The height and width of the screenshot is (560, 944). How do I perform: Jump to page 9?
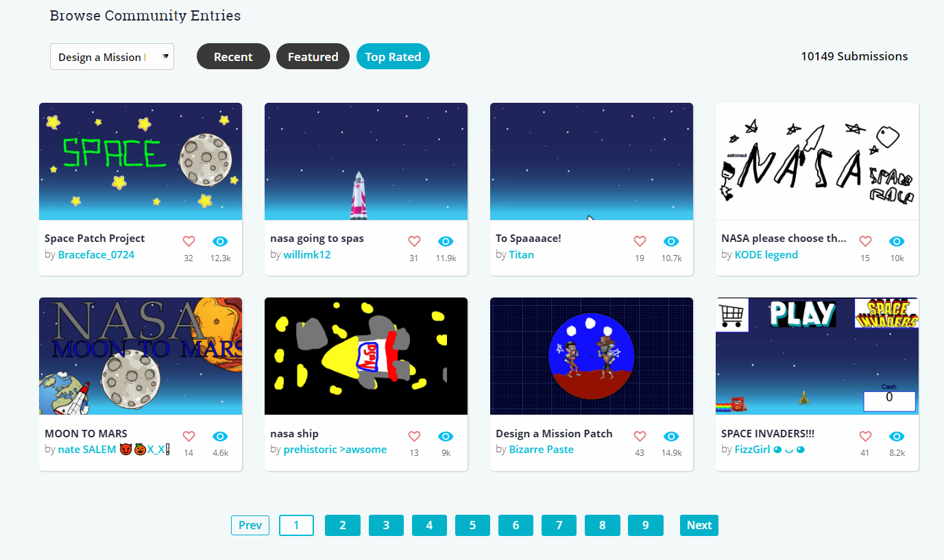(x=646, y=525)
